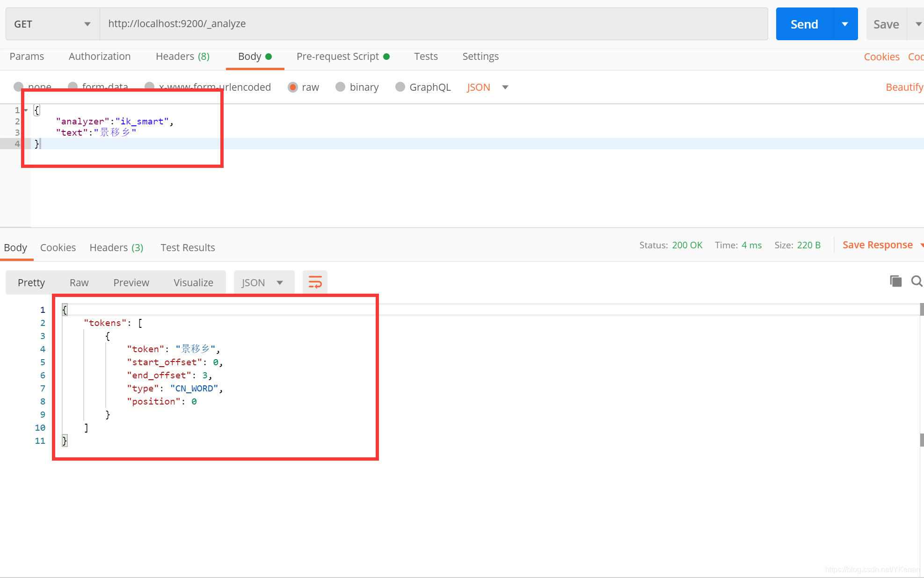This screenshot has height=578, width=924.
Task: Click the "token" line in response
Action: point(174,349)
